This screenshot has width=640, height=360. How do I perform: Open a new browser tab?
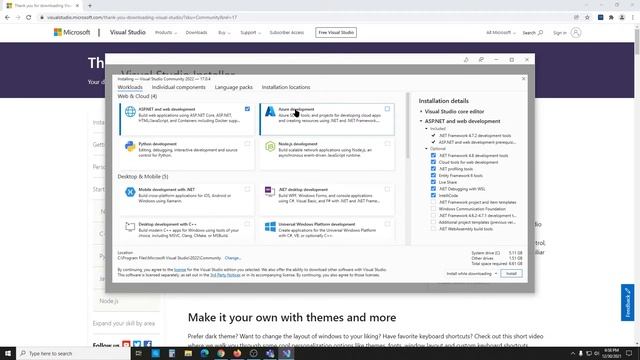90,6
